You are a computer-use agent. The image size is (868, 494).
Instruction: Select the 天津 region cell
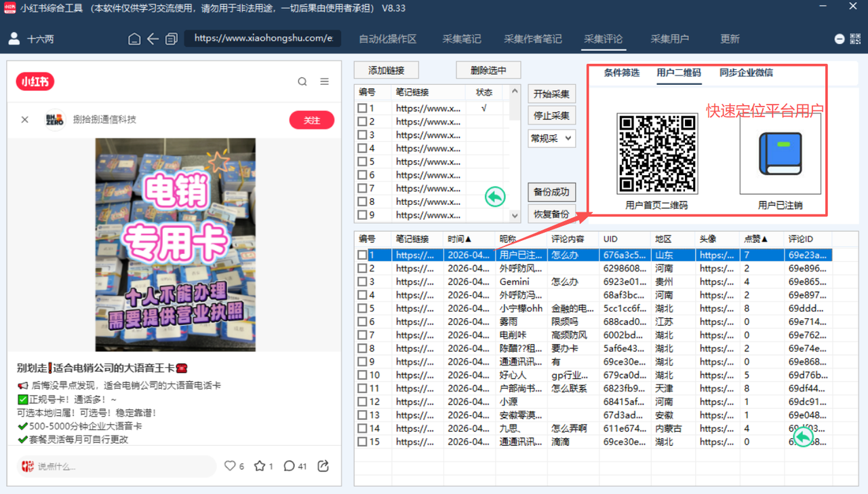[x=673, y=388]
